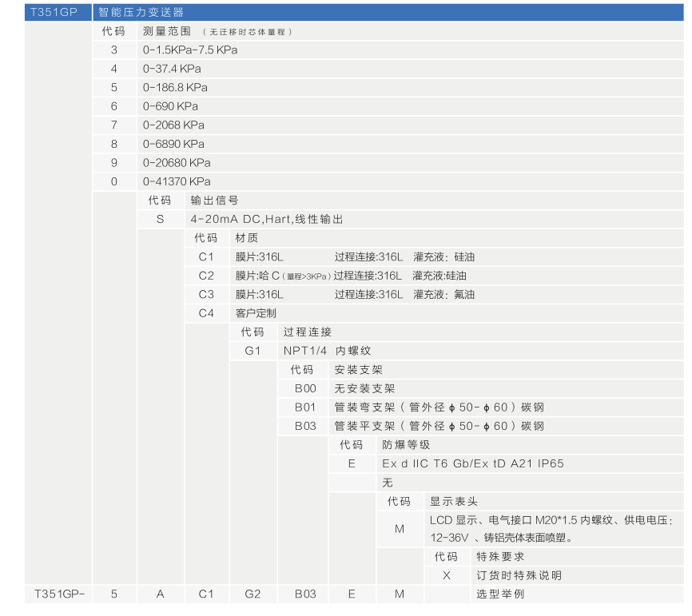
Task: Choose C4 客户定制 option
Action: pos(206,312)
